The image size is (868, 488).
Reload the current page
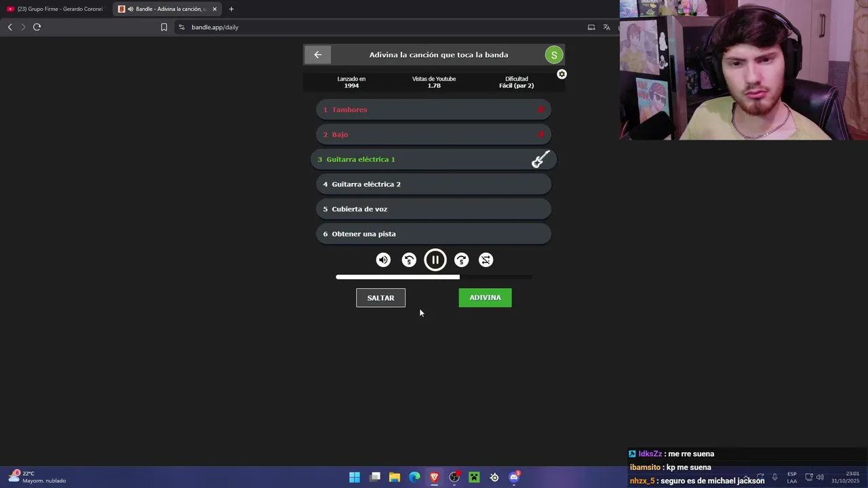coord(37,27)
